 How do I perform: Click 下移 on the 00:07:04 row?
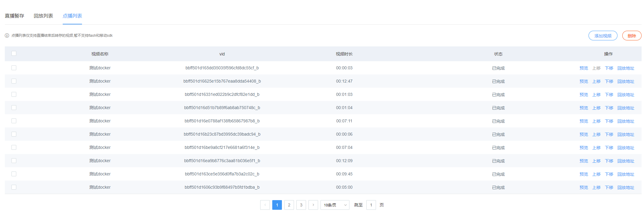coord(609,148)
